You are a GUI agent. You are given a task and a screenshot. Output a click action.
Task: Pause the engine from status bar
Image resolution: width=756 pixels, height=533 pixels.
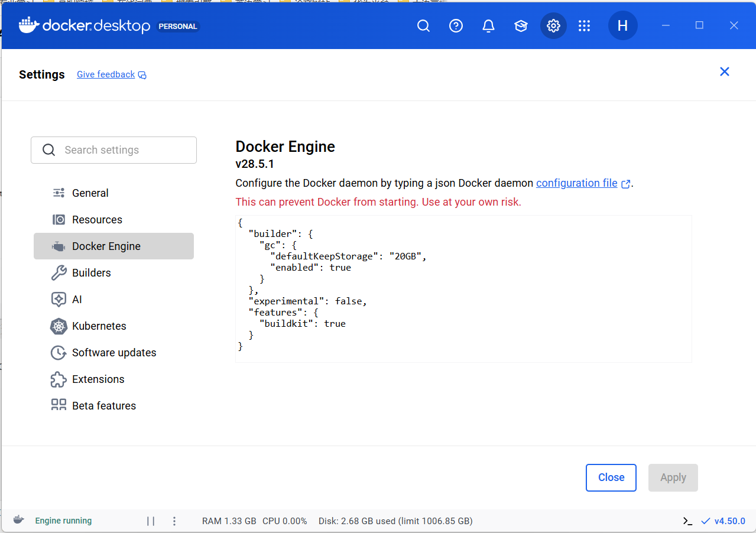click(x=151, y=521)
